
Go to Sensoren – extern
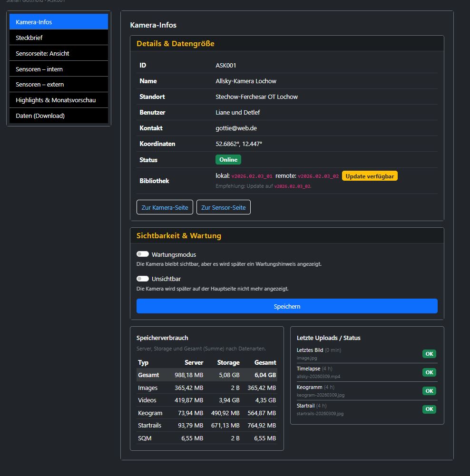59,84
